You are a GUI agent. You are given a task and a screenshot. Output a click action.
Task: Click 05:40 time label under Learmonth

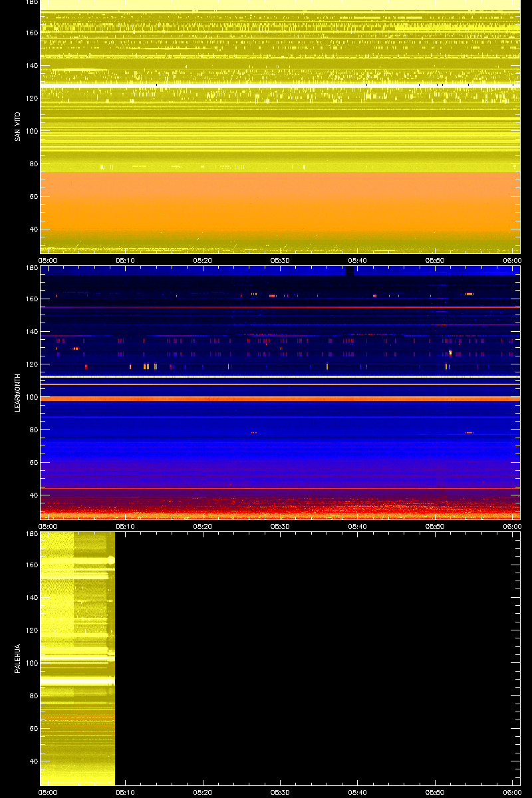[358, 526]
